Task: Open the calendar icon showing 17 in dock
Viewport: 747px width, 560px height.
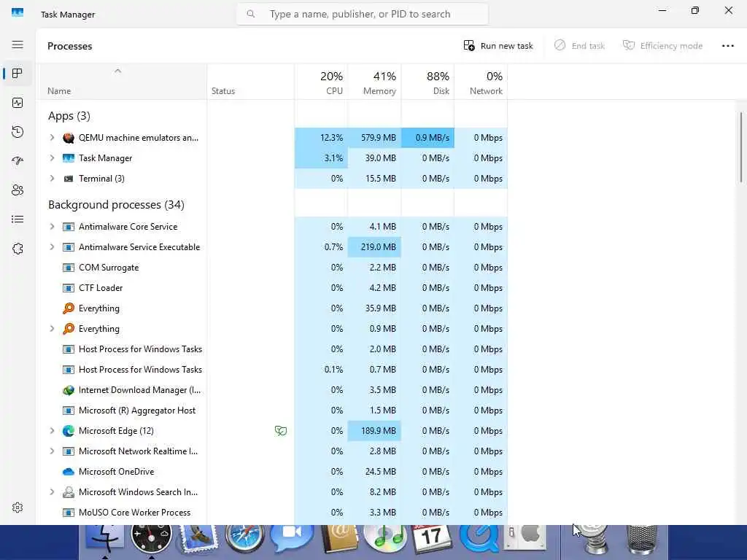Action: 430,540
